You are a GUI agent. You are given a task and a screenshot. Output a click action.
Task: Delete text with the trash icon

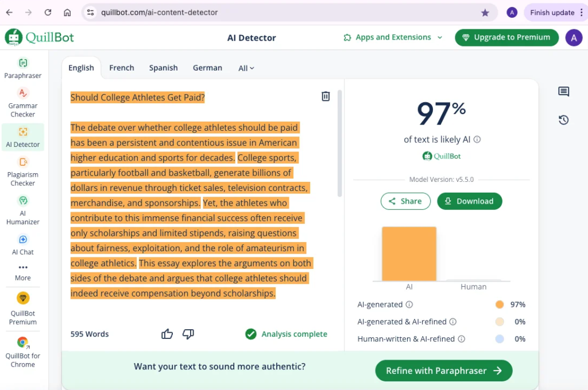click(326, 96)
